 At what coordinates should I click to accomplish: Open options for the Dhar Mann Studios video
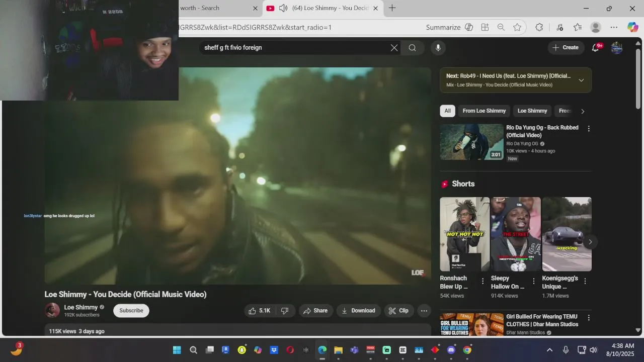point(589,318)
